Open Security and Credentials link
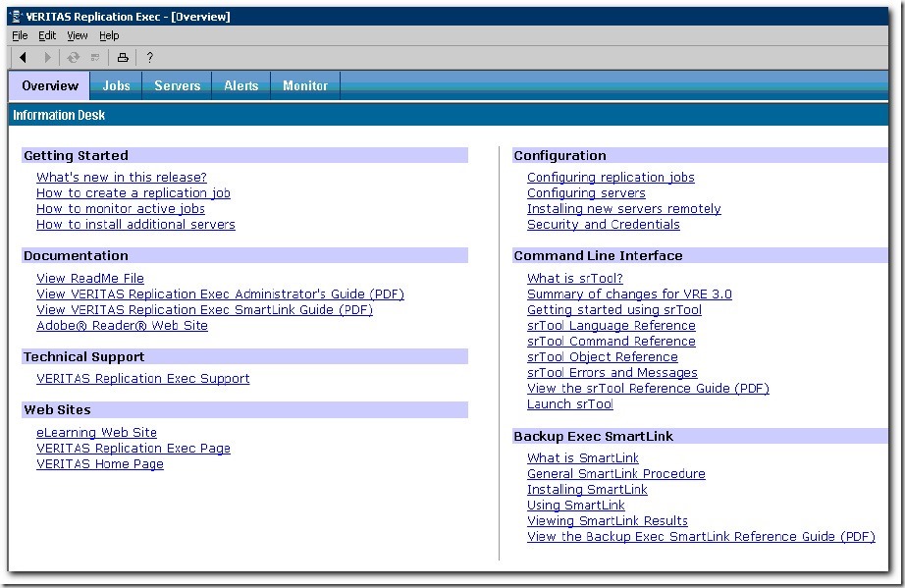The height and width of the screenshot is (588, 905). tap(603, 224)
